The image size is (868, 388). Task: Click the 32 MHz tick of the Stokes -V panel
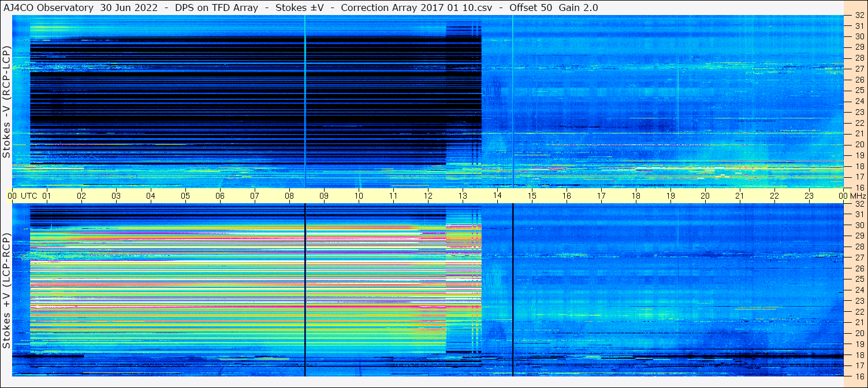[859, 16]
